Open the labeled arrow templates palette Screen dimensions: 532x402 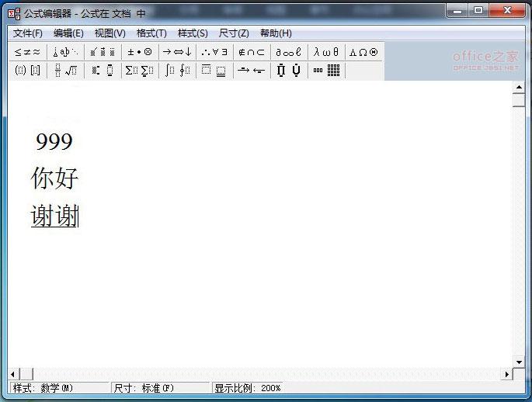(x=251, y=71)
